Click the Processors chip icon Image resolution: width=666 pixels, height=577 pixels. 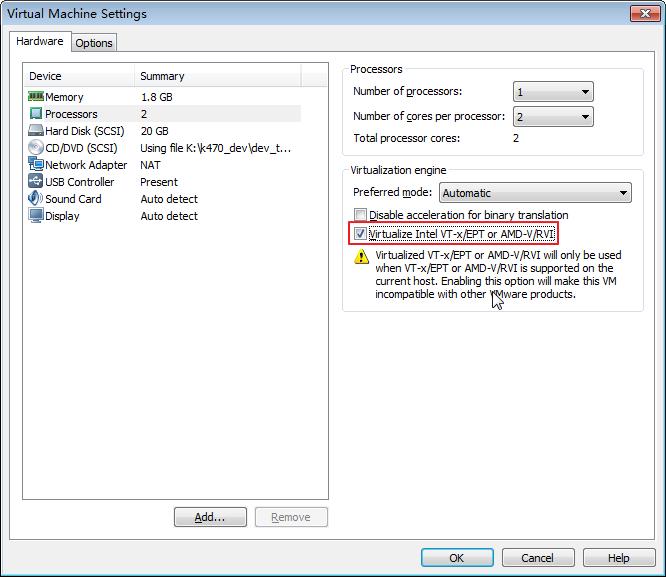36,113
